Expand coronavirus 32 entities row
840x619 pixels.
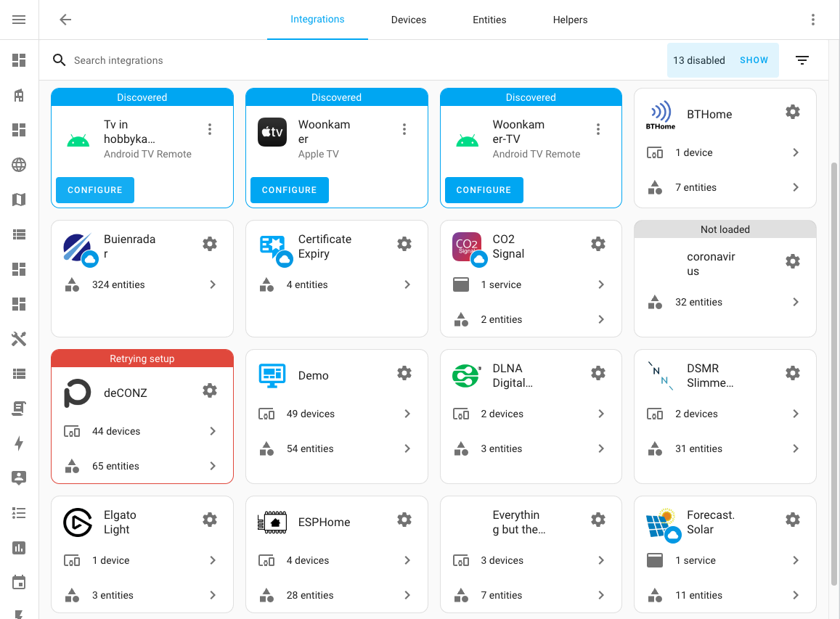click(725, 302)
